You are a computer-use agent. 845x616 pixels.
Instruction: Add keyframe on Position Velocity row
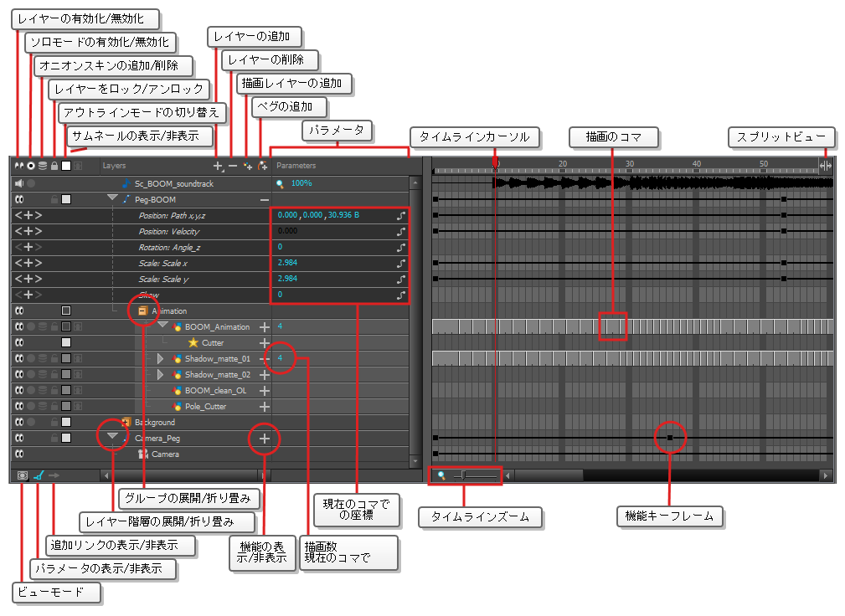(28, 232)
